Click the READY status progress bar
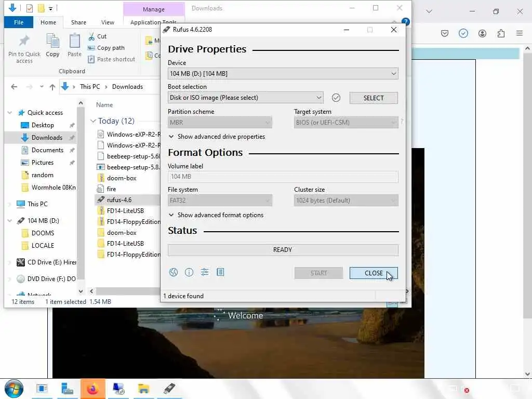 click(283, 250)
